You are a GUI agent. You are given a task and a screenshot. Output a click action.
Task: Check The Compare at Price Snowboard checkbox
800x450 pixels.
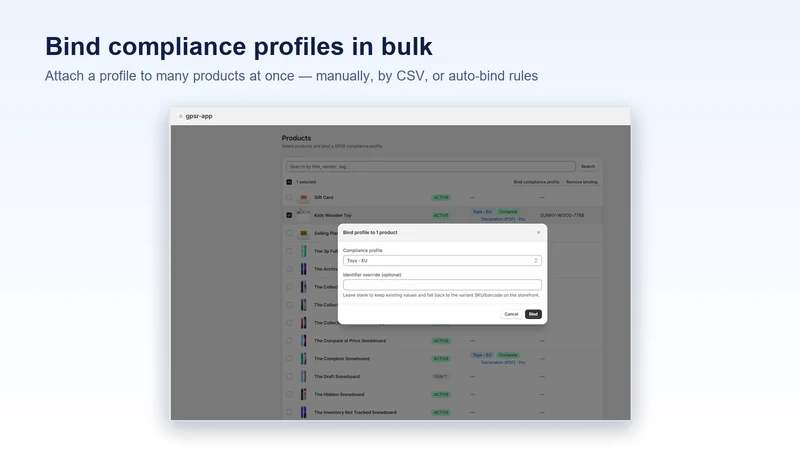click(289, 341)
